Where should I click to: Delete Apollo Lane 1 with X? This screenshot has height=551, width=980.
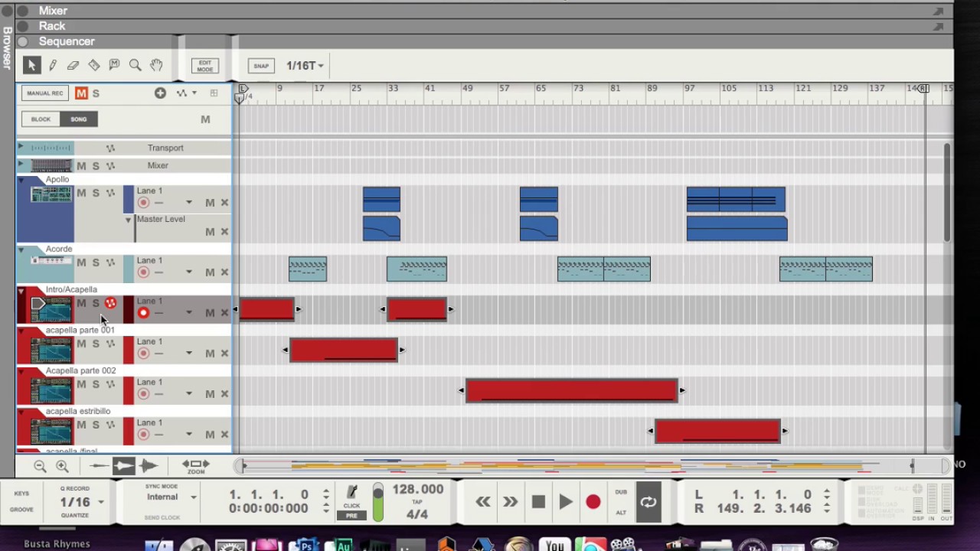pyautogui.click(x=224, y=203)
